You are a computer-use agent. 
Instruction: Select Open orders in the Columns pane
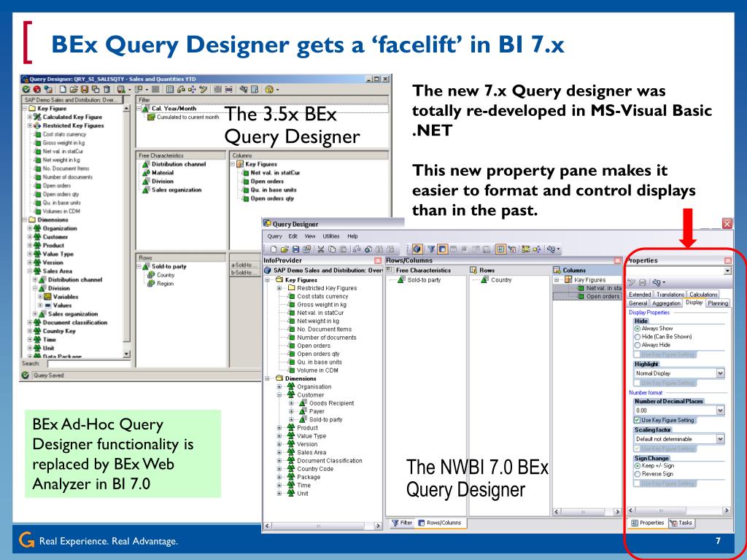click(603, 296)
